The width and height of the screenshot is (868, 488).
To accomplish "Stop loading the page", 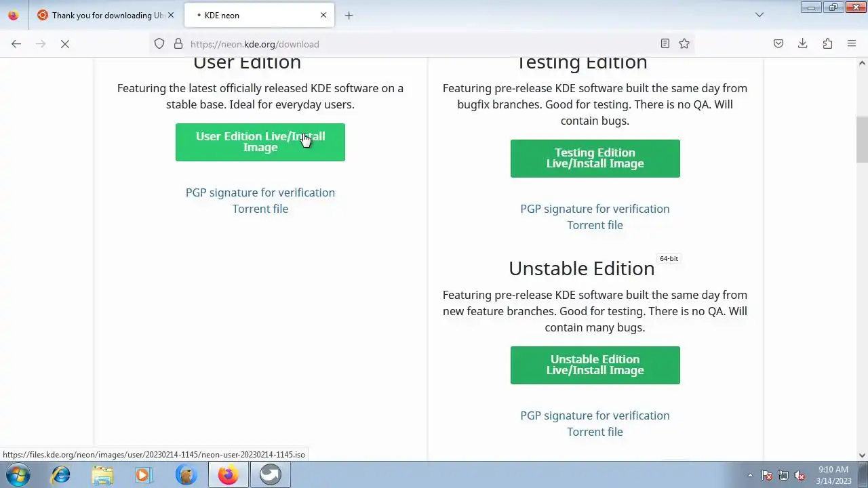I will (x=65, y=44).
